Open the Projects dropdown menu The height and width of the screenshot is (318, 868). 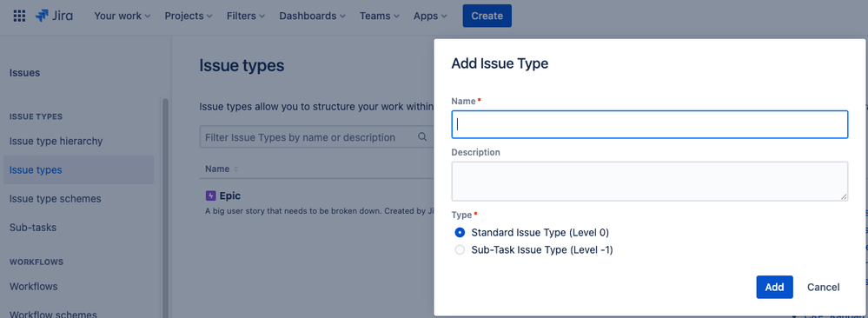189,16
